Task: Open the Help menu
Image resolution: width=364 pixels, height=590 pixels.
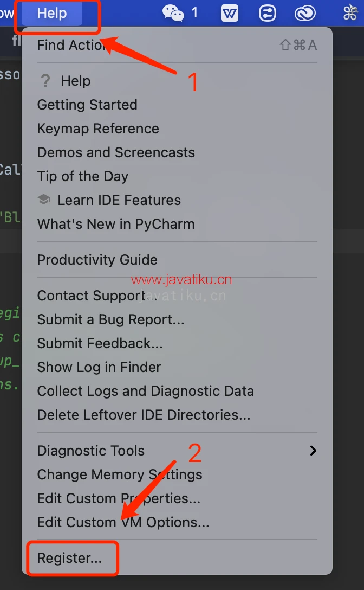Action: (53, 13)
